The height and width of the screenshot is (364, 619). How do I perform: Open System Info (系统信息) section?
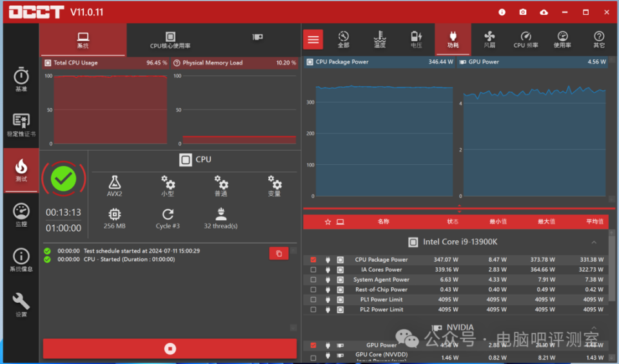21,260
